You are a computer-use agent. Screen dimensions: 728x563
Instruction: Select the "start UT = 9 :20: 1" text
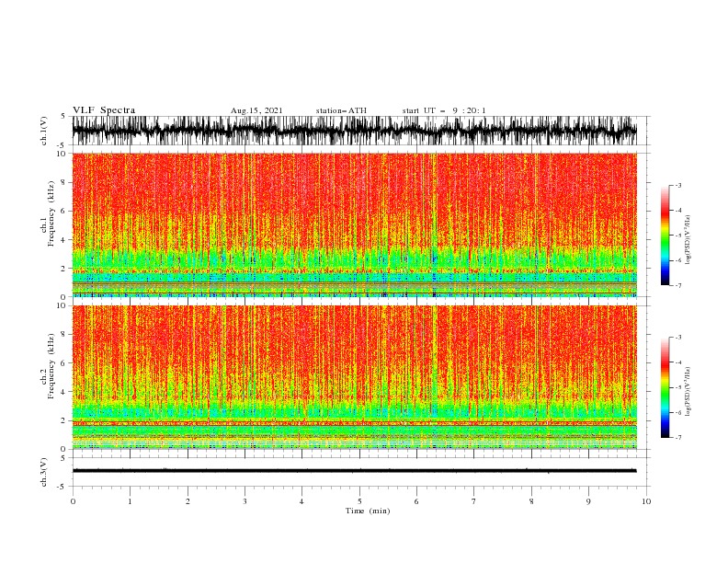click(444, 110)
